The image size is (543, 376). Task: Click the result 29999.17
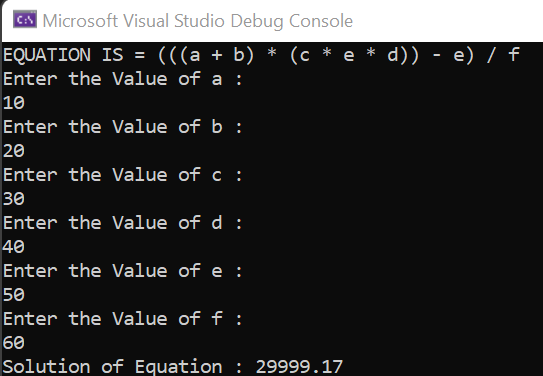click(x=299, y=367)
